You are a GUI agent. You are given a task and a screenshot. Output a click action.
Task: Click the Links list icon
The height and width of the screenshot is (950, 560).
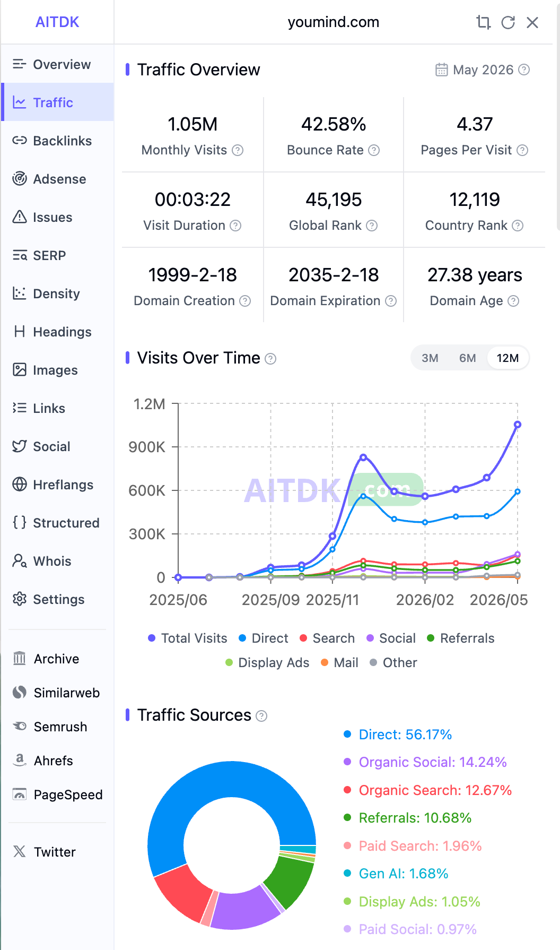coord(20,408)
